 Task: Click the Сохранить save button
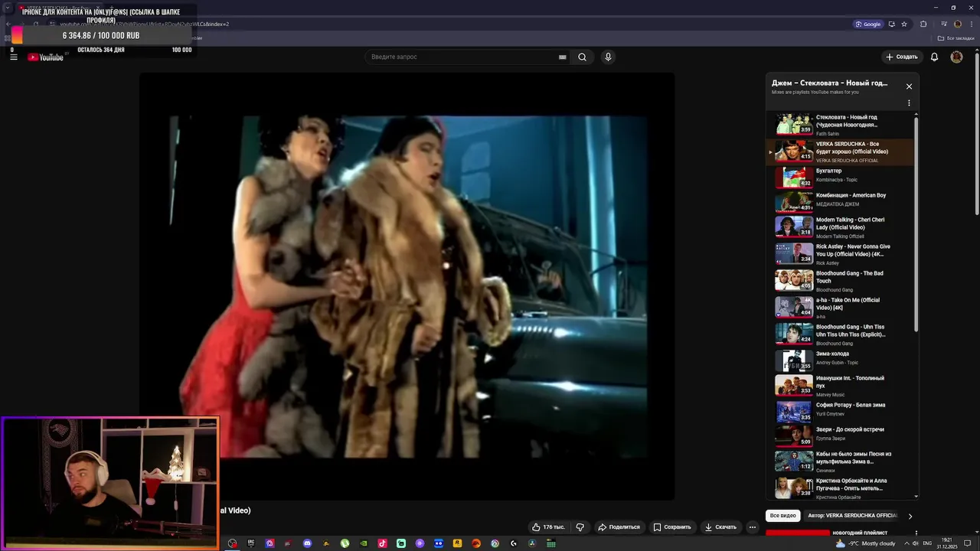click(672, 527)
